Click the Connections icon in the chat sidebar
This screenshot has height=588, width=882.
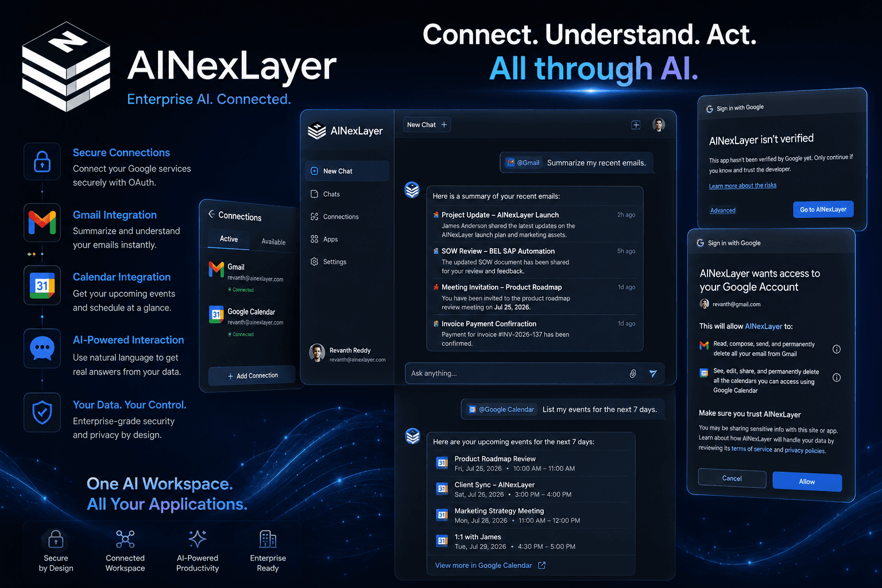click(x=314, y=216)
